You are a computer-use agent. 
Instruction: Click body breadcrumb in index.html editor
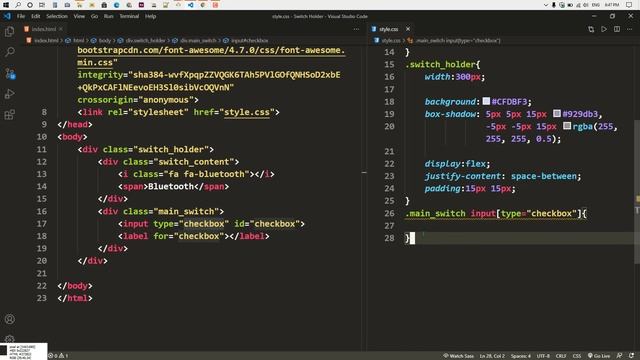(101, 40)
